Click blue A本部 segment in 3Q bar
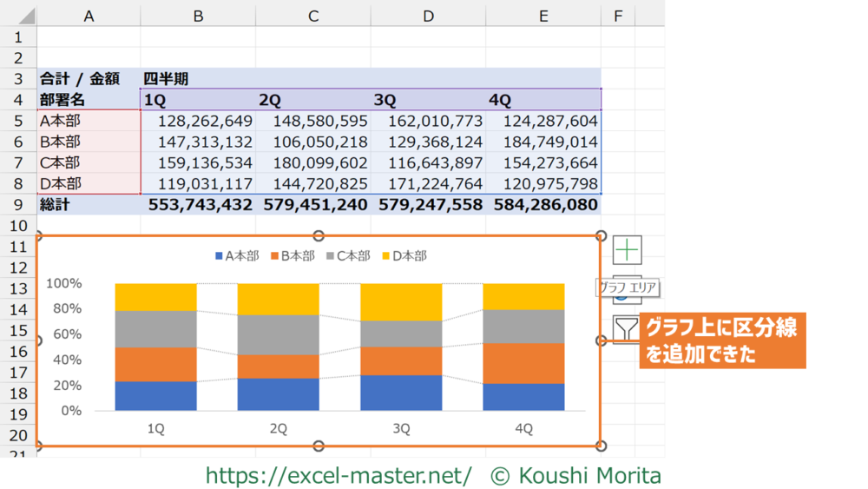 coord(401,393)
